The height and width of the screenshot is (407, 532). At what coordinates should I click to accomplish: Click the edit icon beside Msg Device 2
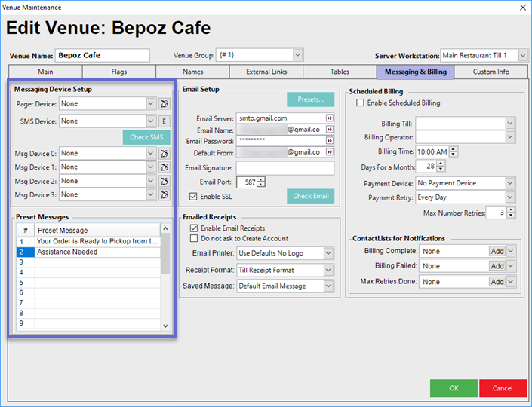click(165, 181)
